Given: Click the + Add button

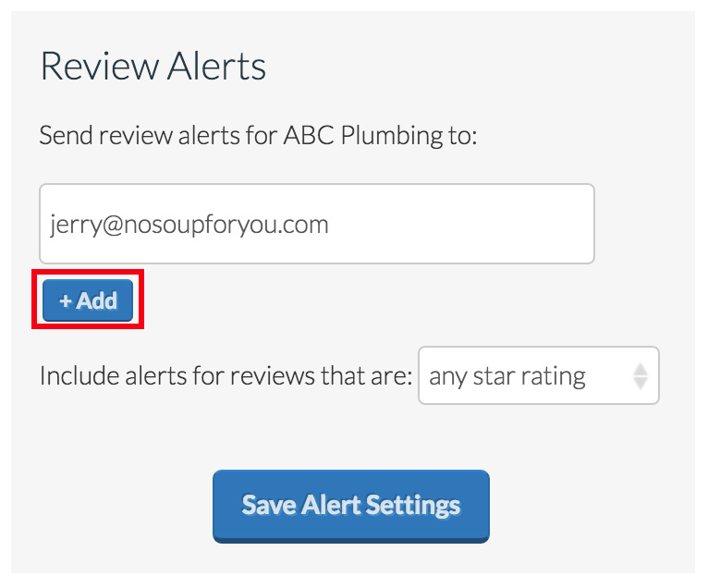Looking at the screenshot, I should click(88, 300).
